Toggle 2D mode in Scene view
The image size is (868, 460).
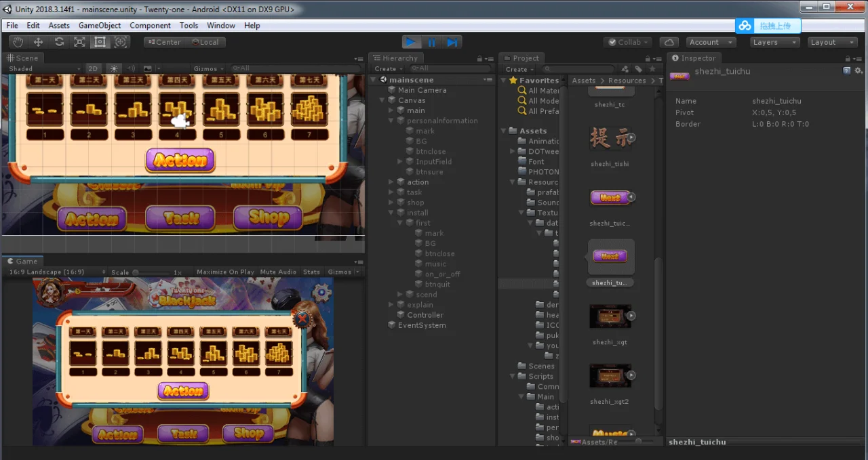pos(93,68)
